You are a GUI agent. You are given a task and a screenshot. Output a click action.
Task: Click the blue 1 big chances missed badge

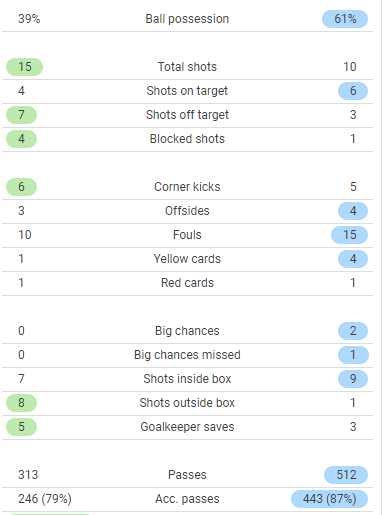353,355
